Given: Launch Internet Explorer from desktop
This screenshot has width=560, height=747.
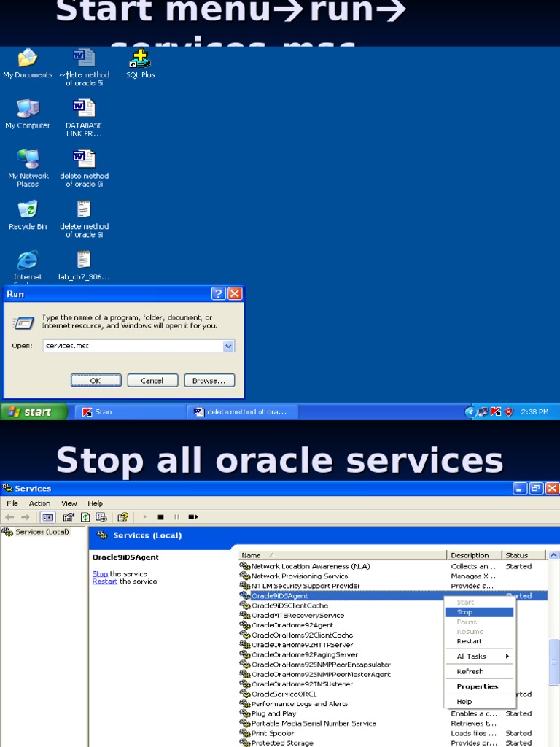Looking at the screenshot, I should [x=28, y=266].
